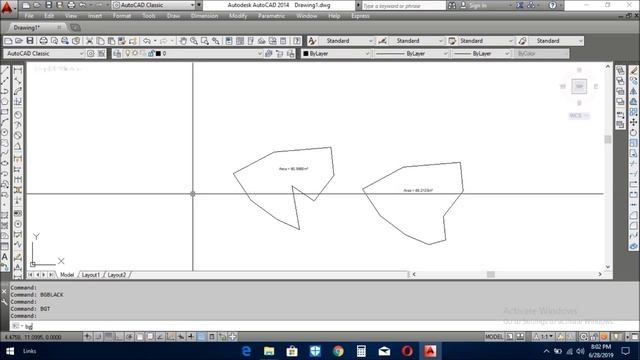Switch to the Layout2 tab
Image resolution: width=640 pixels, height=360 pixels.
(x=117, y=275)
